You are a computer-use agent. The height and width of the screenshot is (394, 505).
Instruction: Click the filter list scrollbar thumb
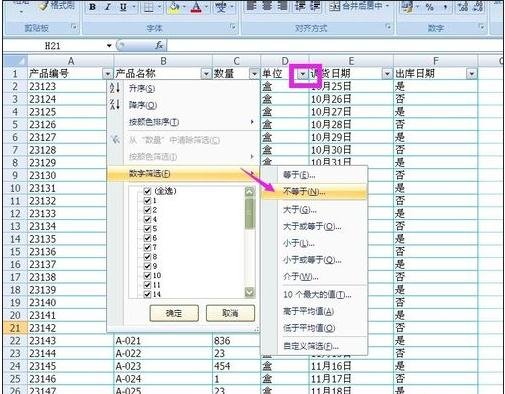tap(250, 213)
